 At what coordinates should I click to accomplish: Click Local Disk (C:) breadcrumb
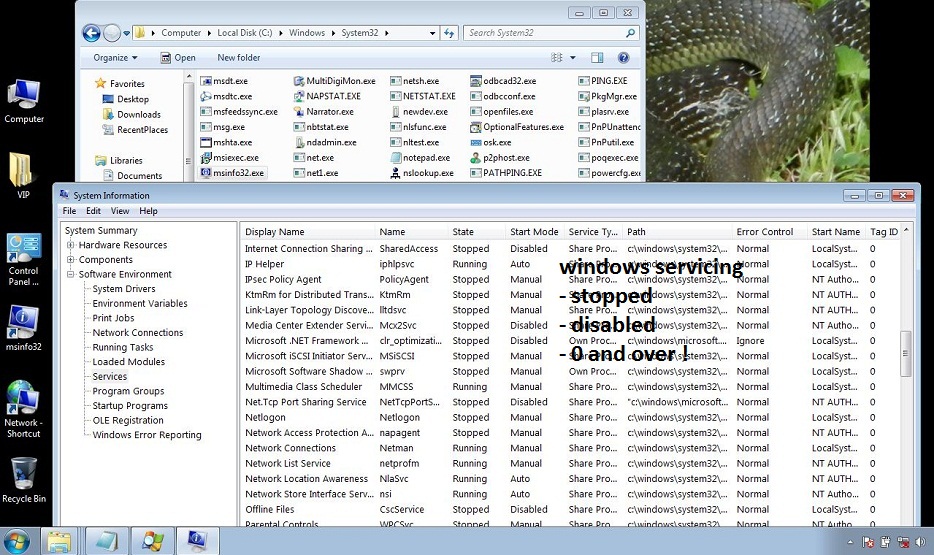(x=244, y=33)
